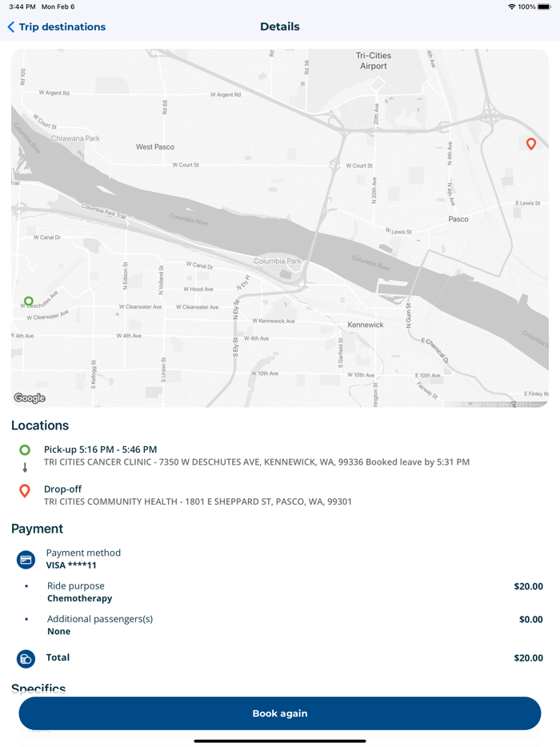Expand the Specifics section

[39, 689]
